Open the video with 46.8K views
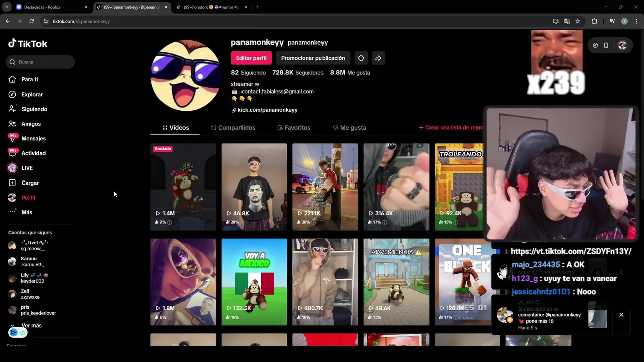The height and width of the screenshot is (362, 644). tap(254, 187)
